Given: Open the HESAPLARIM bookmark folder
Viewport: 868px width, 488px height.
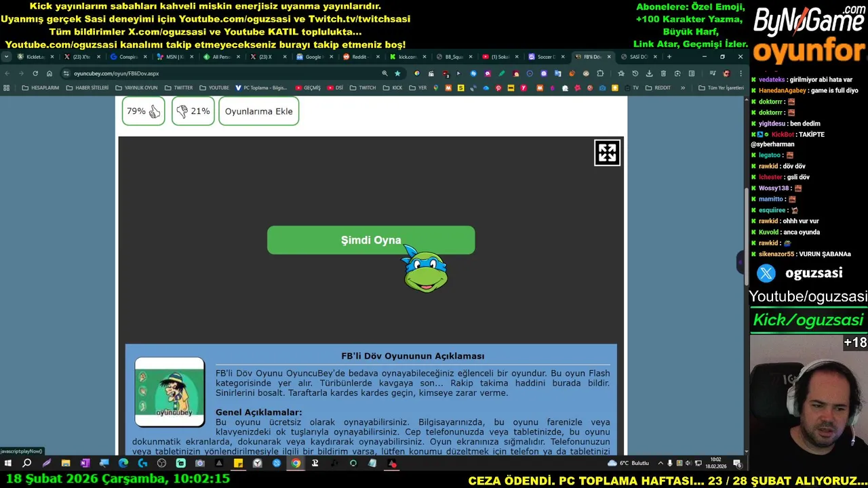Looking at the screenshot, I should [41, 87].
